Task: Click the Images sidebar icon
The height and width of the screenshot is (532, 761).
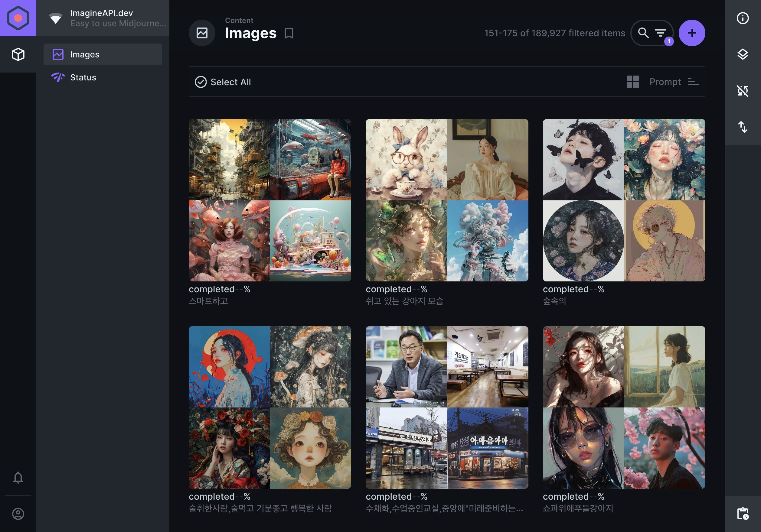Action: coord(57,54)
